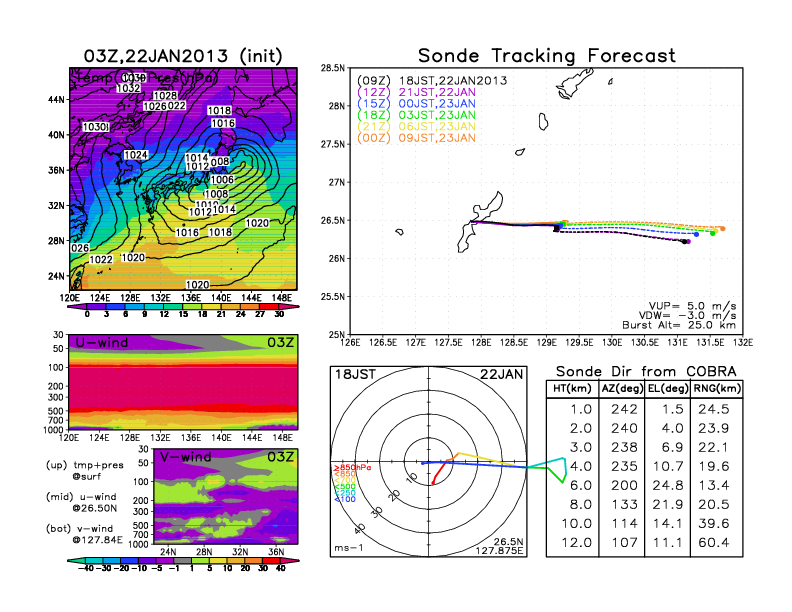Click the 1024 pressure contour label

point(136,156)
